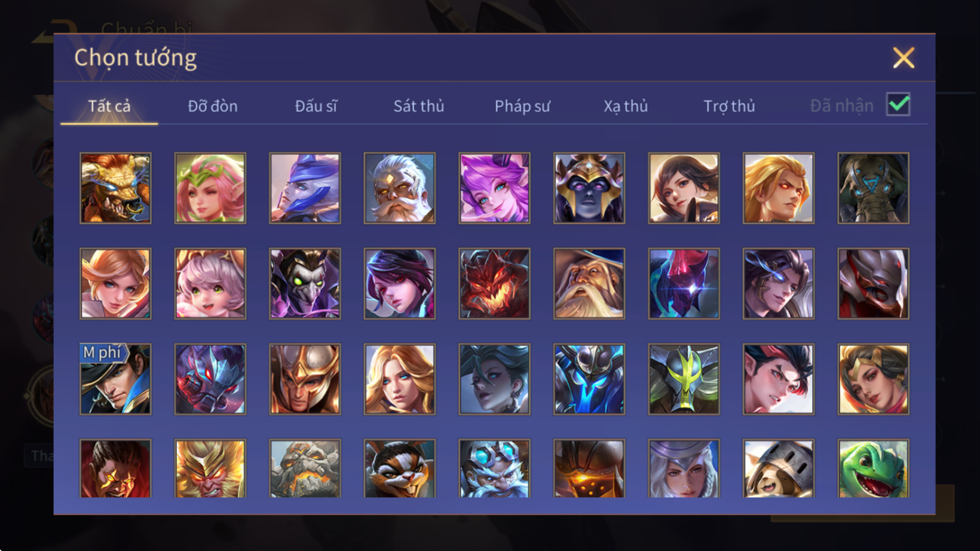View the 'Đấu sĩ' hero tab
Screen dimensions: 980x551
(x=316, y=106)
